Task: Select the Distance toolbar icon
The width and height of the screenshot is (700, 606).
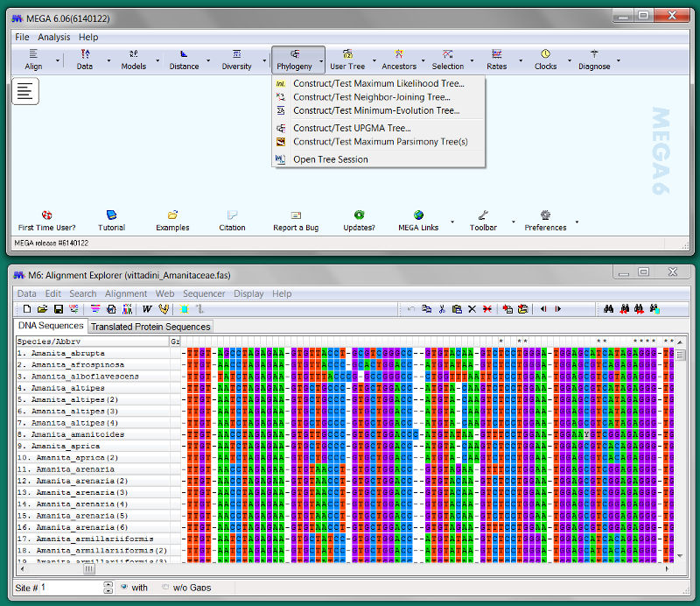Action: 184,60
